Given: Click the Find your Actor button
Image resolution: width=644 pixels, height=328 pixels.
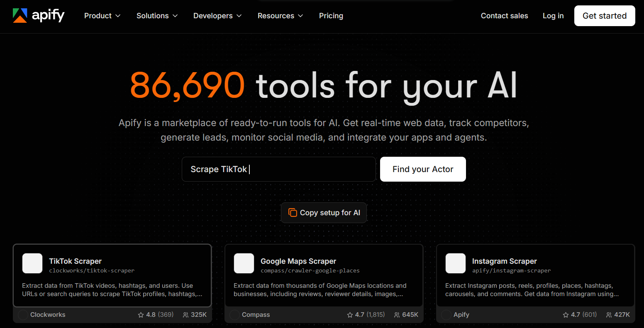Looking at the screenshot, I should [x=423, y=169].
